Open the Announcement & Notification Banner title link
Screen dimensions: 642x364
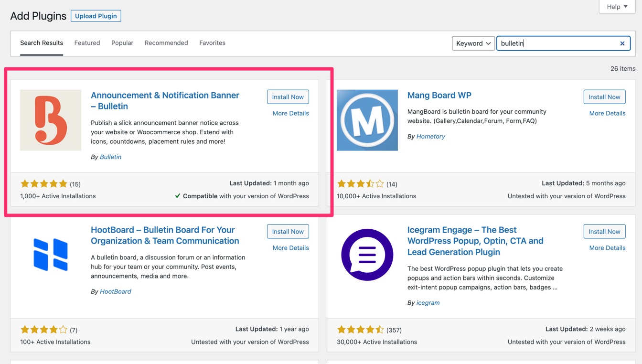click(165, 101)
